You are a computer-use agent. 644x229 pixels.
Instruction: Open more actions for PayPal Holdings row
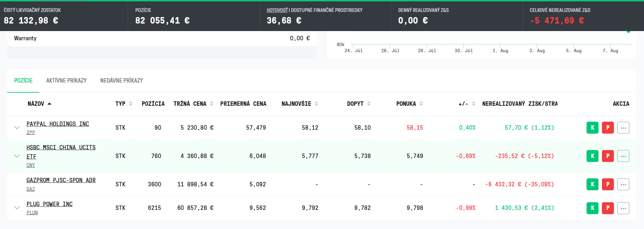623,128
